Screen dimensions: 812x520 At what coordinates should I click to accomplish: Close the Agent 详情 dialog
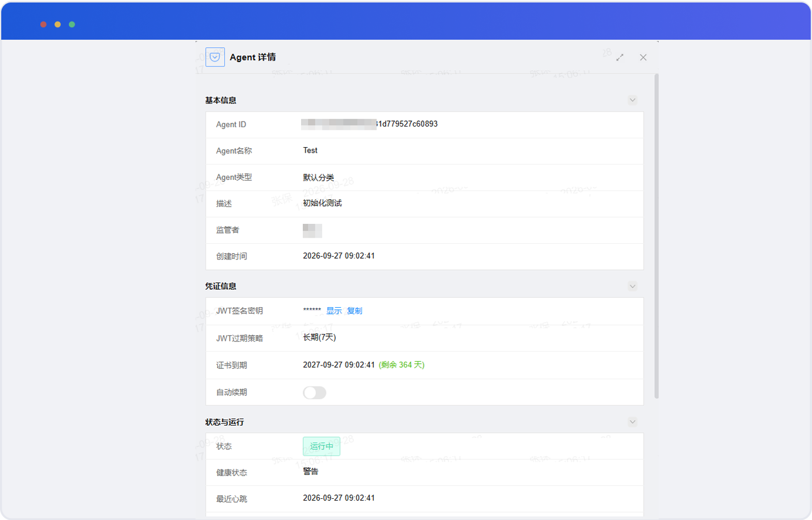click(x=643, y=57)
